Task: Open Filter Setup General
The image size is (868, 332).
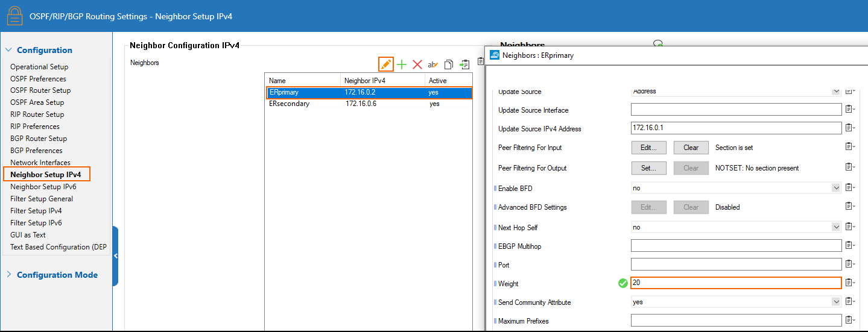Action: 42,199
